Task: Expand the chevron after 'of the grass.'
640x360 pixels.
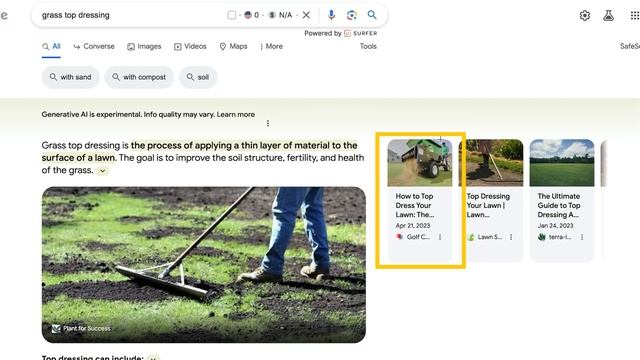Action: pos(103,171)
